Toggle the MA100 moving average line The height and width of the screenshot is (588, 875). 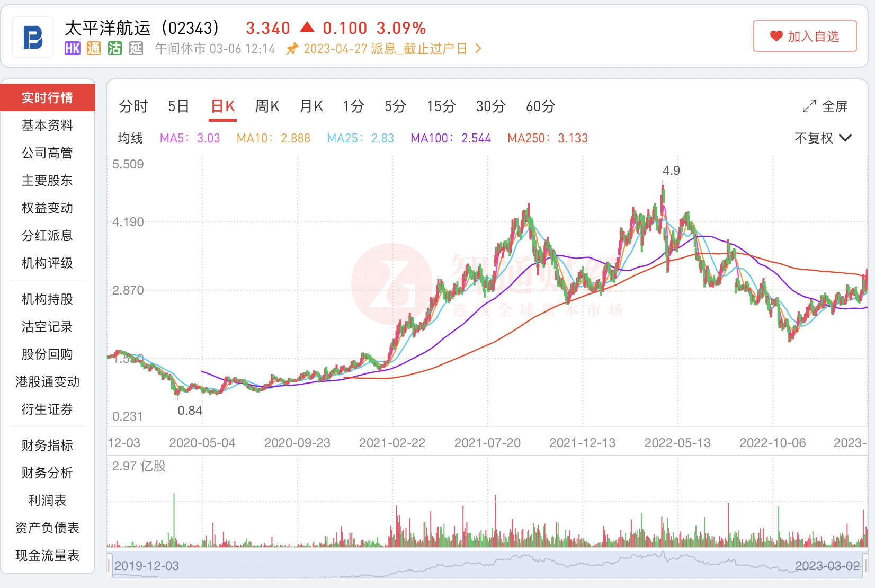pos(450,138)
